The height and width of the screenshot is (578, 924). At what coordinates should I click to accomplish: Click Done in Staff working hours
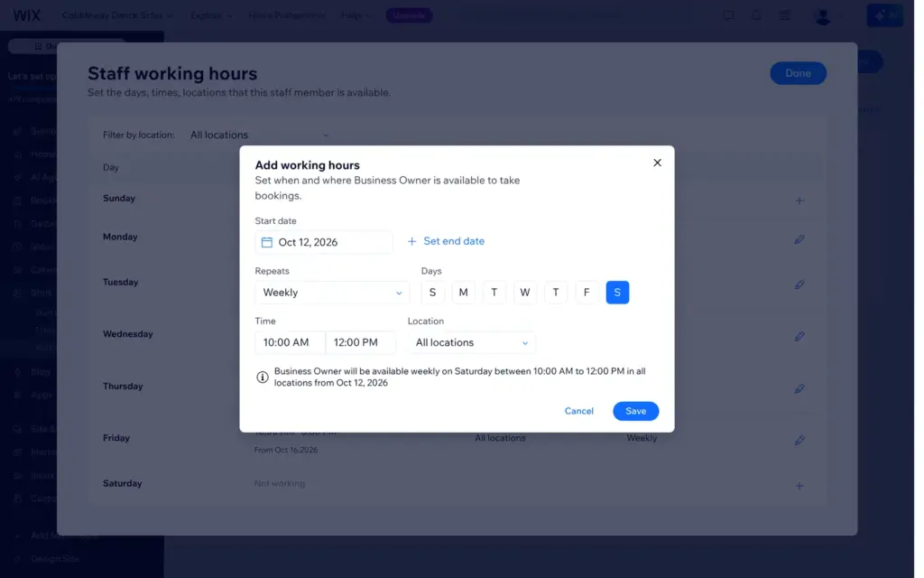[798, 73]
